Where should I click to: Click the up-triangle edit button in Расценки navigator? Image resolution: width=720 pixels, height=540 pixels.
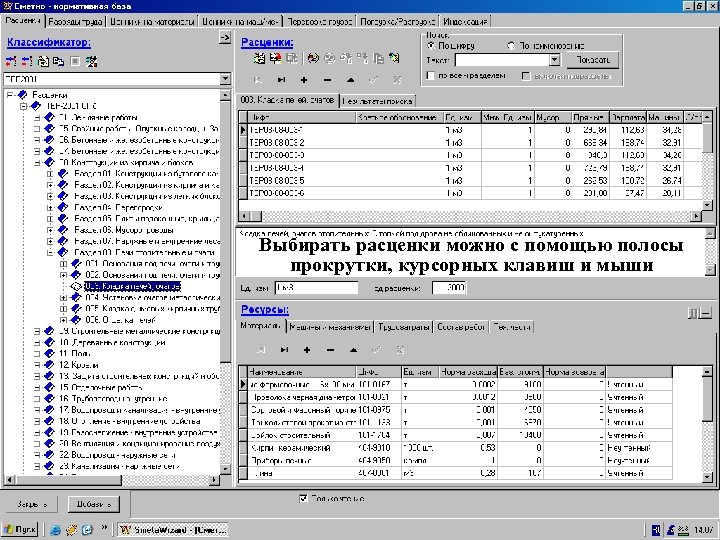pos(350,80)
